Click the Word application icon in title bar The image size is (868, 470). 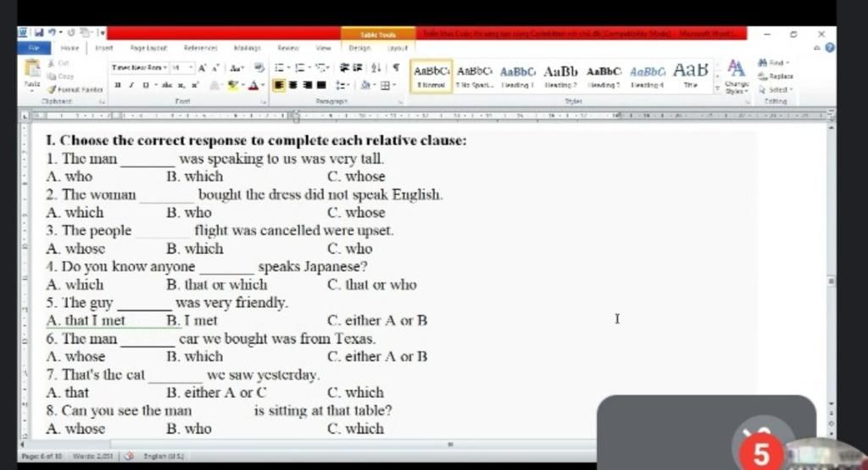click(24, 33)
